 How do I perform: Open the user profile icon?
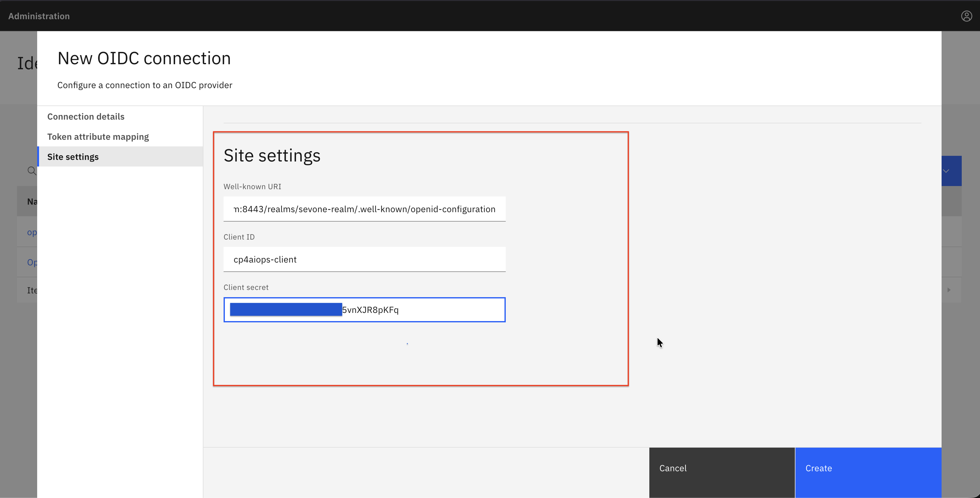pos(966,16)
